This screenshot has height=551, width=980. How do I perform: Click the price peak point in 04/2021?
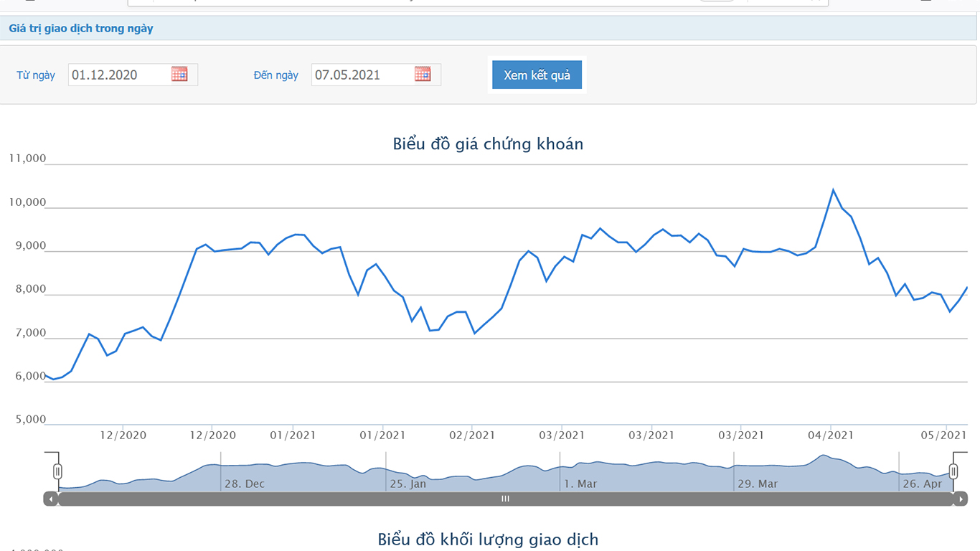832,190
